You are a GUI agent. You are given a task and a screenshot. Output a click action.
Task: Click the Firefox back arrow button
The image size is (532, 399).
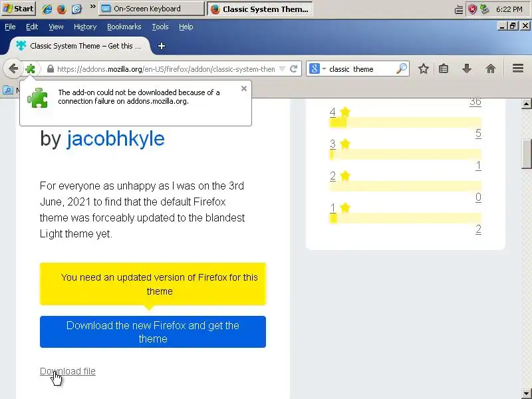[13, 69]
